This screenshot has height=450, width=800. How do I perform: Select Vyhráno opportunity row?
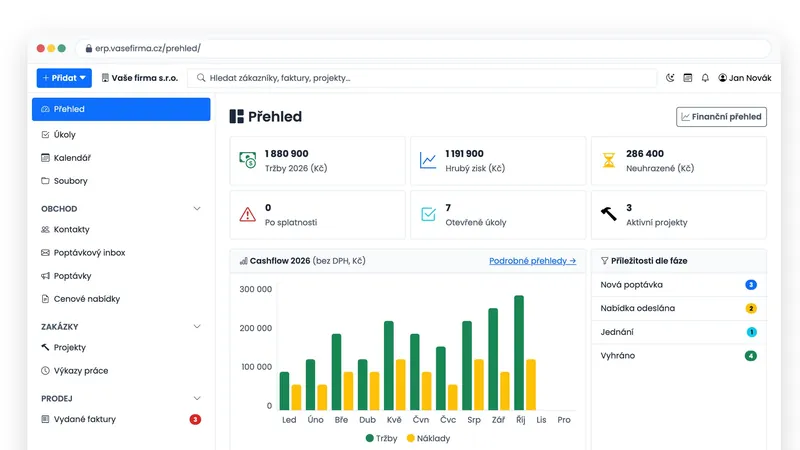679,356
